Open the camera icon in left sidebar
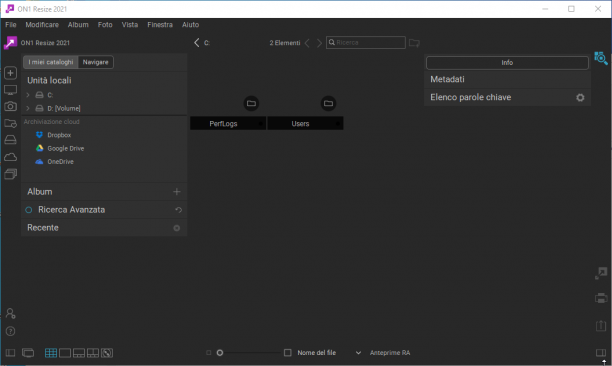The height and width of the screenshot is (366, 612). [11, 106]
